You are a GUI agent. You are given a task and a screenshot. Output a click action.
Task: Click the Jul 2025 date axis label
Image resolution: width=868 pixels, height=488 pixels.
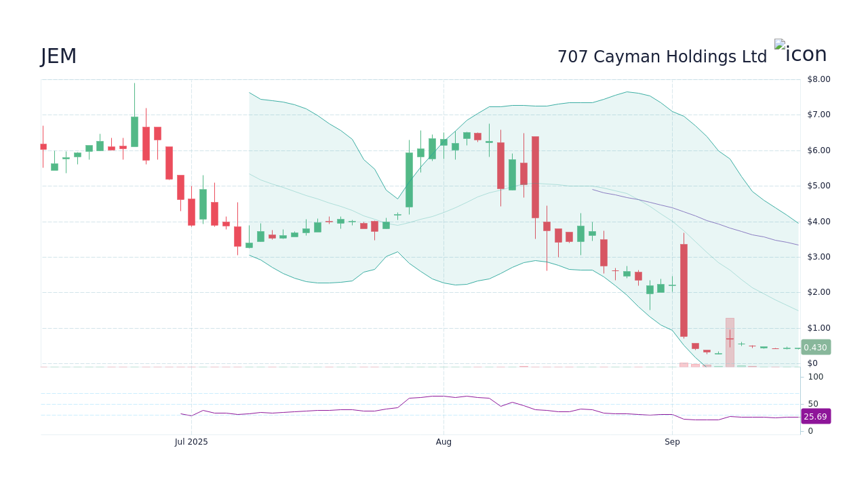click(x=191, y=442)
